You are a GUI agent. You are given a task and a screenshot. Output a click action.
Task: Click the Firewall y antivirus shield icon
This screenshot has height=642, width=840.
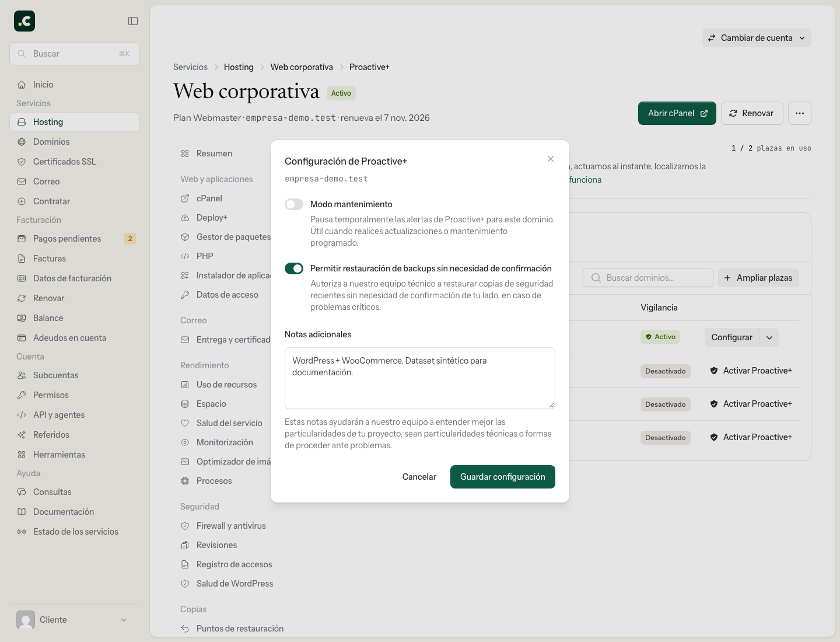tap(185, 526)
